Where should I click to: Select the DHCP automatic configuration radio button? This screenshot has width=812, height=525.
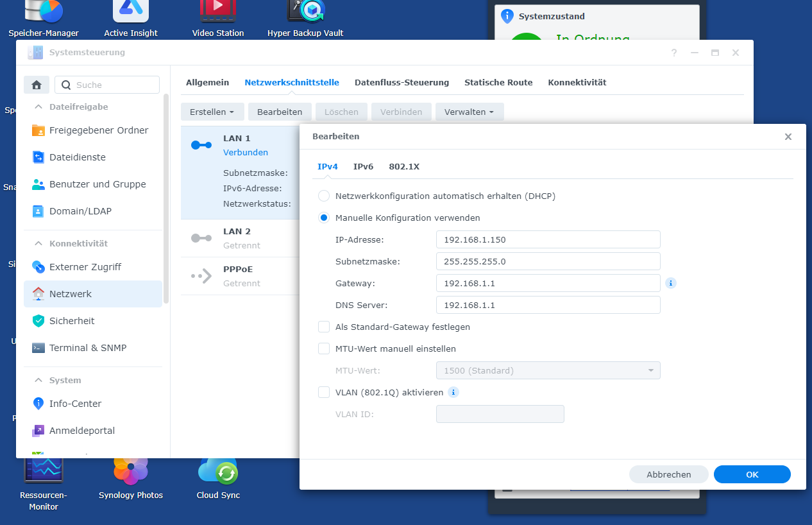[324, 196]
